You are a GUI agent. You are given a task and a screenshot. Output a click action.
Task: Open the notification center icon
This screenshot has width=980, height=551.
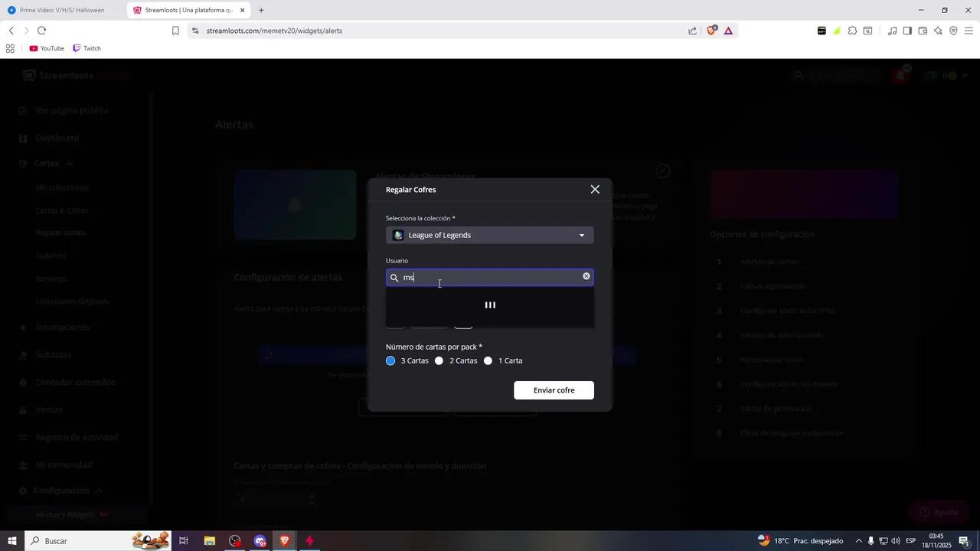[x=965, y=541]
